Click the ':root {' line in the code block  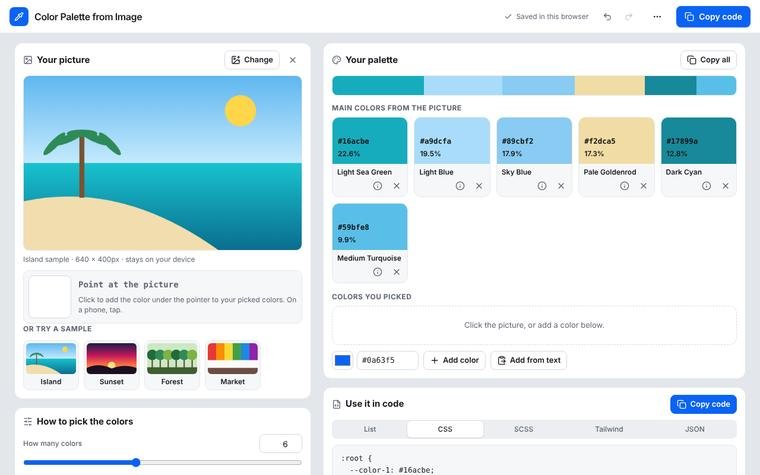click(356, 458)
